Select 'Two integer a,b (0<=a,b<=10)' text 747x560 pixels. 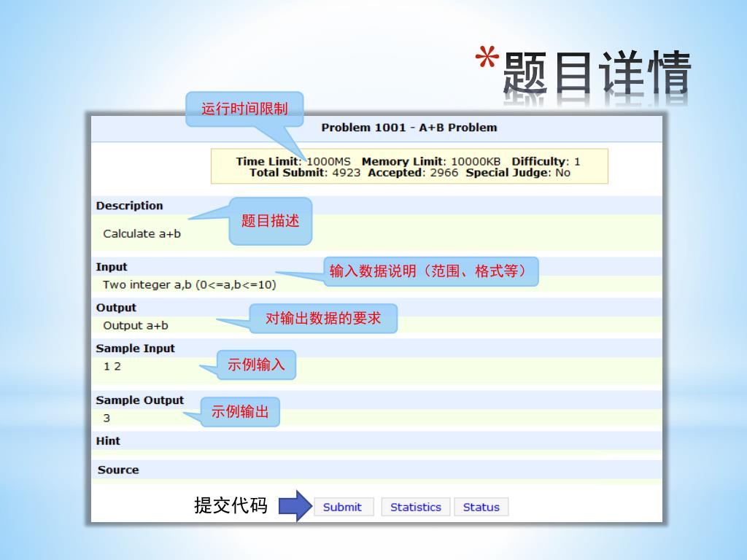[x=190, y=285]
